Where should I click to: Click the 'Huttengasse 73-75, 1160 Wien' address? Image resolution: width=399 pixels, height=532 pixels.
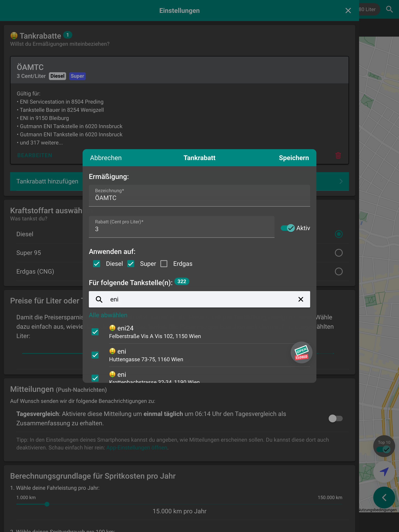click(x=146, y=359)
